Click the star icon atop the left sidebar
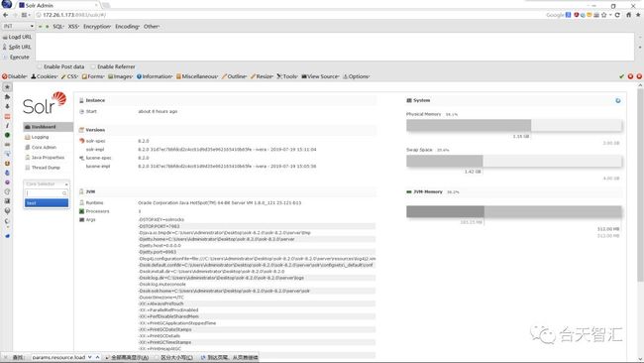644x363 pixels. pos(7,87)
